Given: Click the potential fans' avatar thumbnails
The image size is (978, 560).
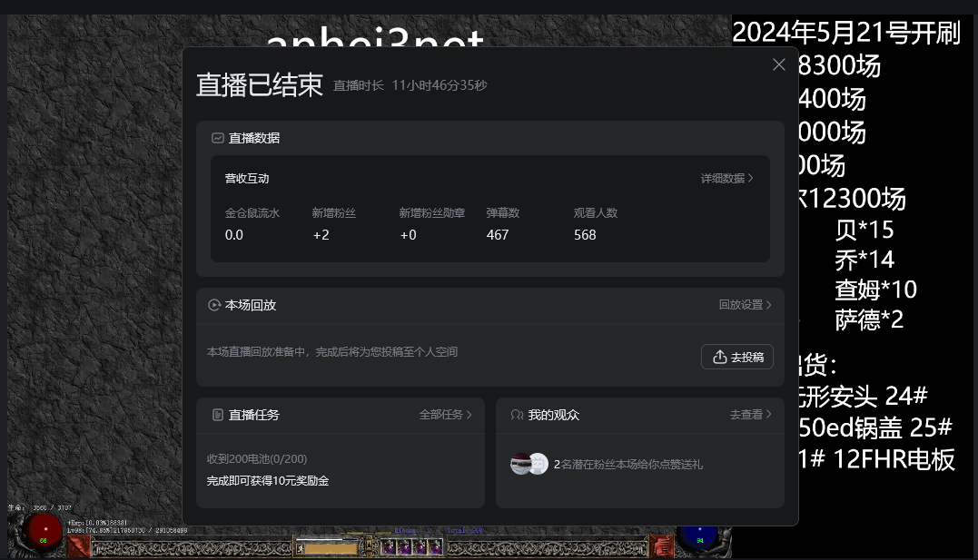Looking at the screenshot, I should [x=529, y=464].
